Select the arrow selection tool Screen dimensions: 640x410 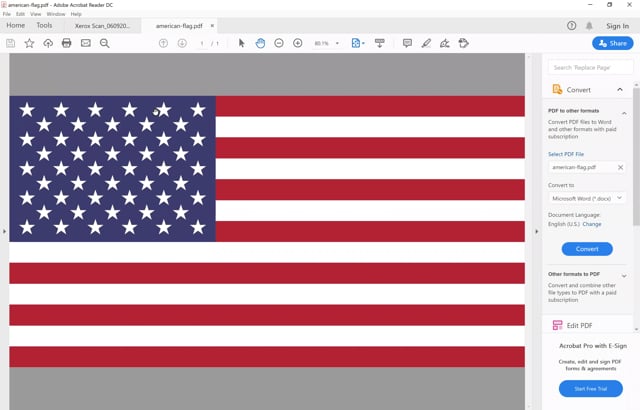(x=241, y=43)
